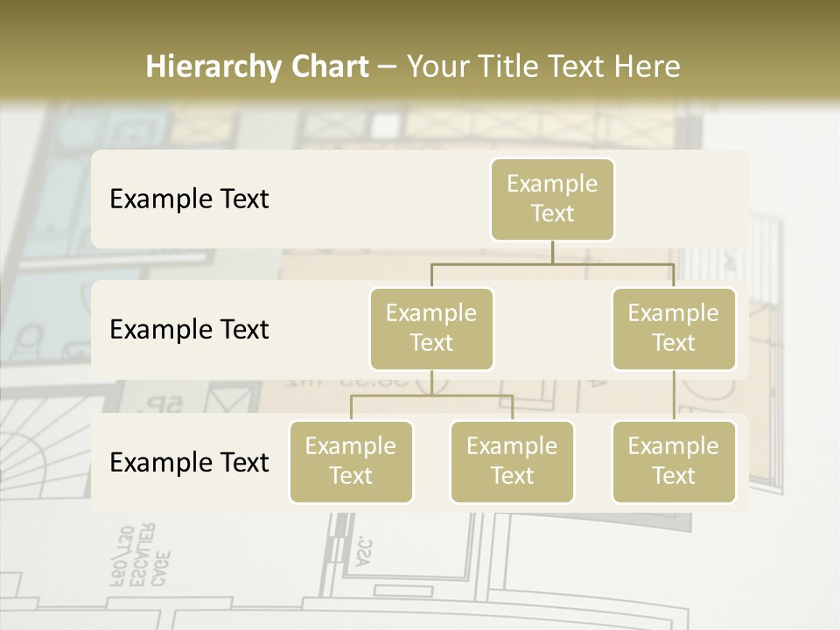Select horizontal connector line below the root box
This screenshot has height=630, width=840.
tap(552, 263)
